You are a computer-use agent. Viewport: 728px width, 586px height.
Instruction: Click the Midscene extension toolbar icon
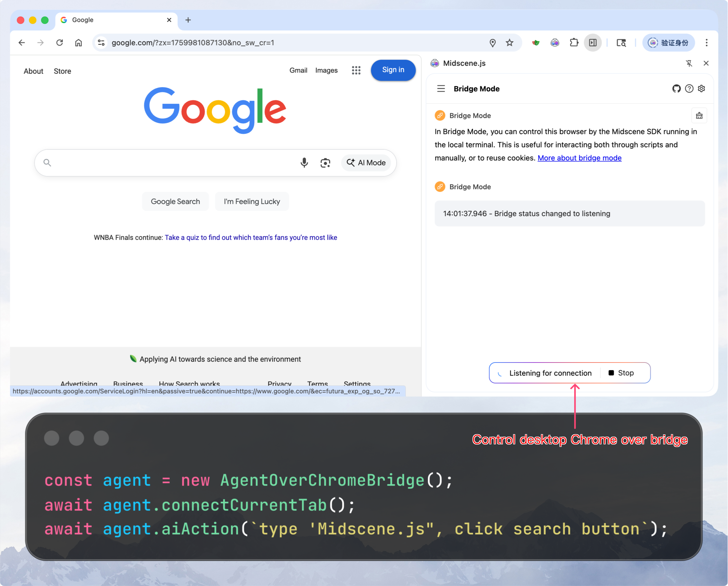(555, 42)
